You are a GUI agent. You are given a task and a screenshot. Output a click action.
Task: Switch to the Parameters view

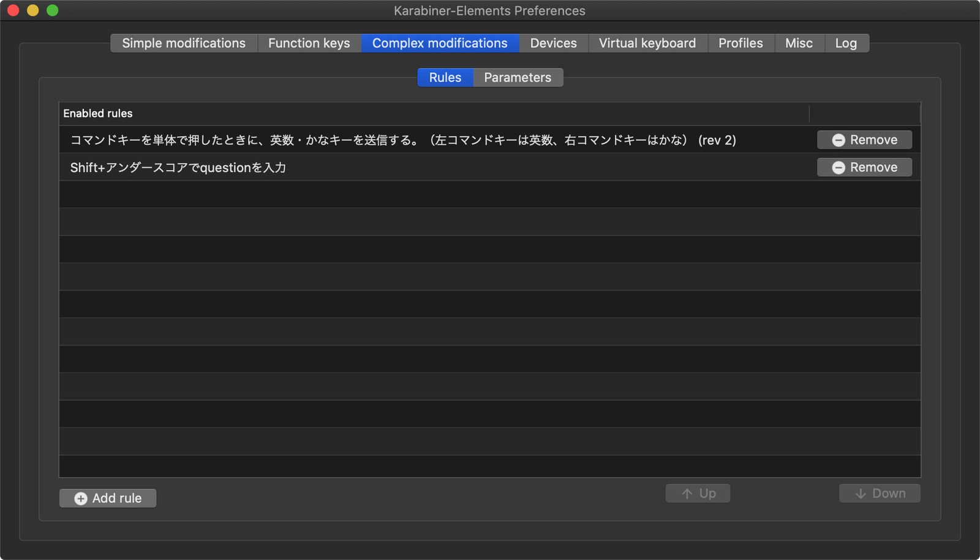pyautogui.click(x=518, y=77)
